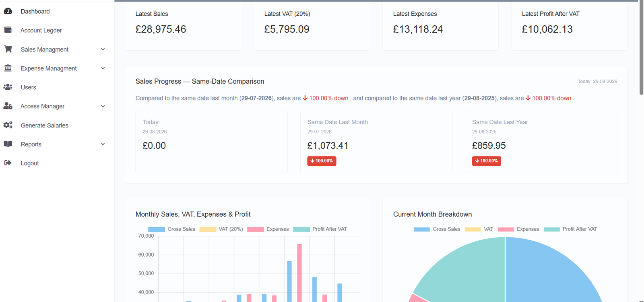Click the Latest VAT £5,795.09 value
Screen dimensions: 644x302
click(x=287, y=29)
